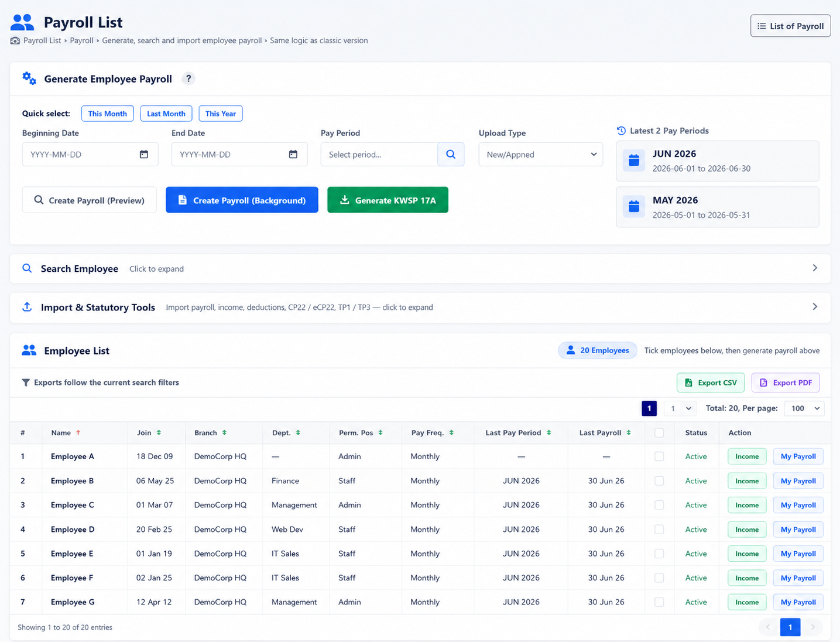
Task: Go to next page arrow at bottom
Action: (812, 627)
